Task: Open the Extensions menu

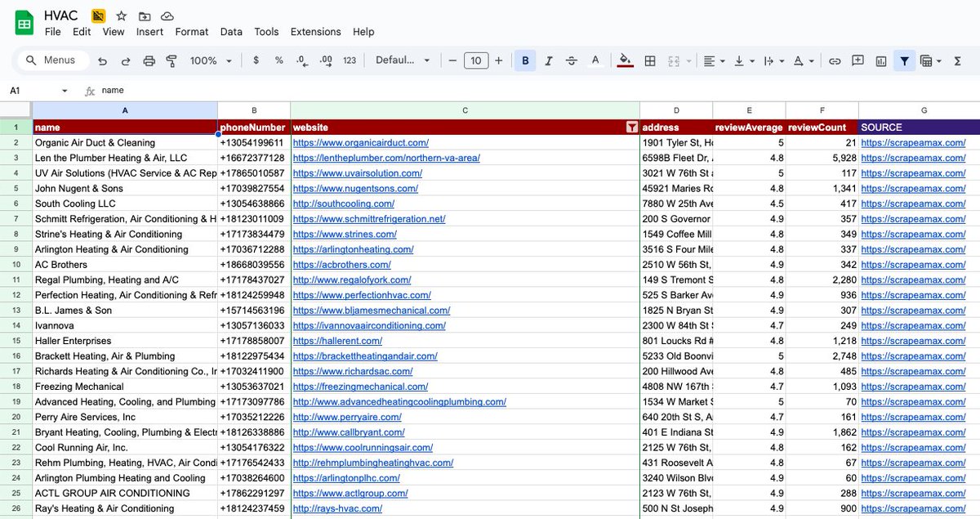Action: [x=316, y=32]
